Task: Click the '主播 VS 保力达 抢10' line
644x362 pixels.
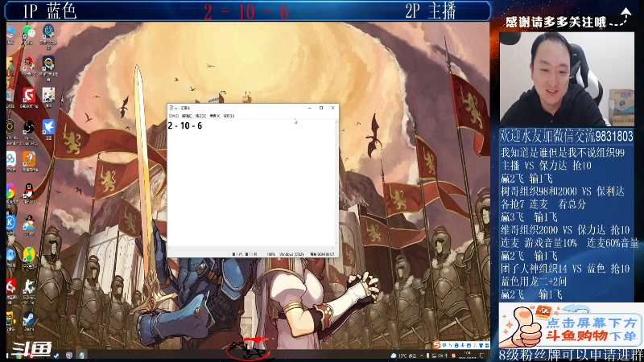Action: point(547,166)
